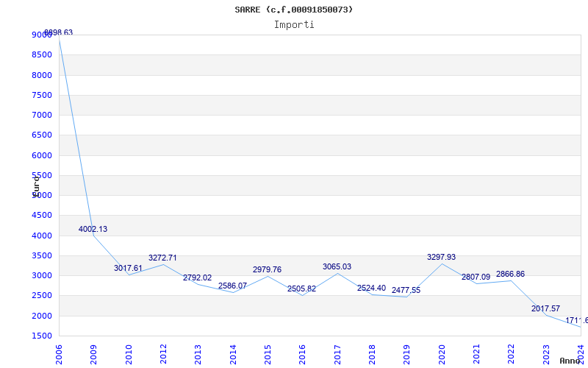Select year 2020 on the horizontal axis
Screen dimensions: 588x368
[x=442, y=353]
